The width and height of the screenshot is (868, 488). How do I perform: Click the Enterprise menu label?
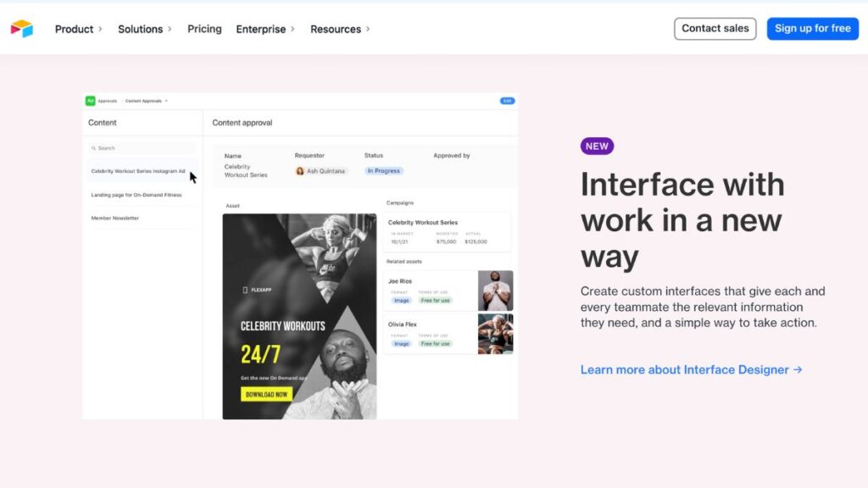261,29
